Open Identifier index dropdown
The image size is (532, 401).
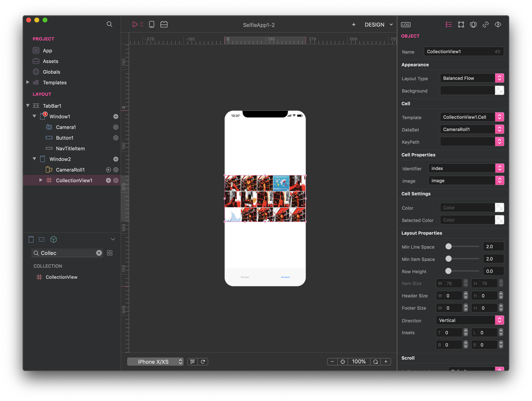coord(466,168)
